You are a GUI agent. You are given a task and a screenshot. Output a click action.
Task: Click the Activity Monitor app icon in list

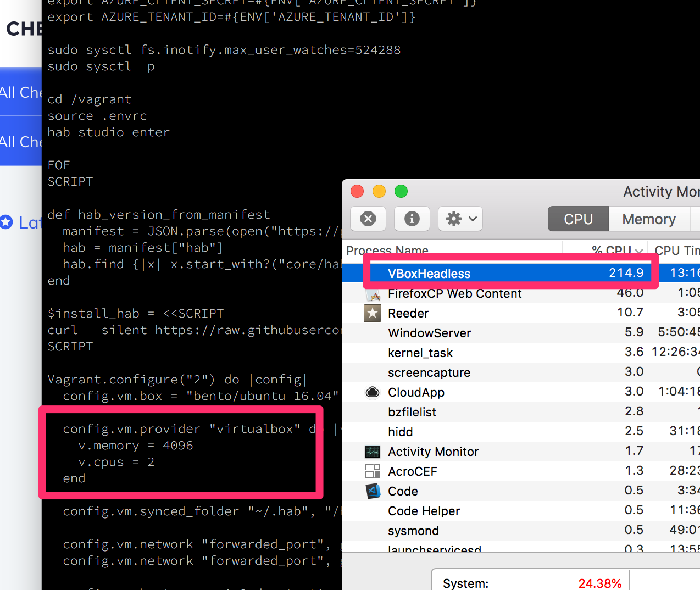point(373,452)
